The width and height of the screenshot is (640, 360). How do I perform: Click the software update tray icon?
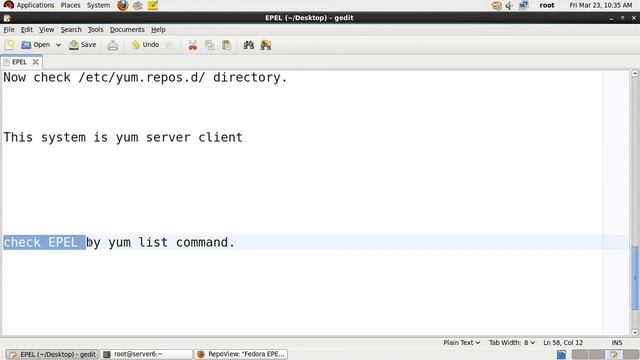(496, 5)
